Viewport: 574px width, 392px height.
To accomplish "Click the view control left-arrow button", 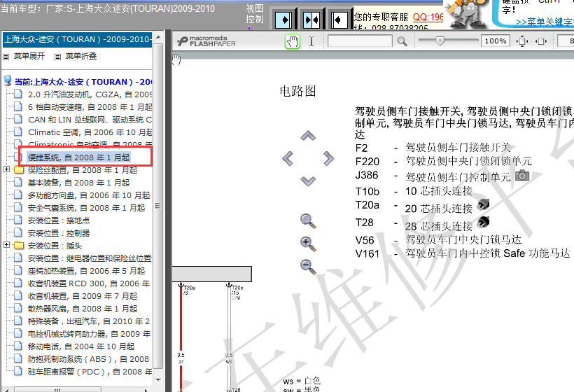I will 339,20.
